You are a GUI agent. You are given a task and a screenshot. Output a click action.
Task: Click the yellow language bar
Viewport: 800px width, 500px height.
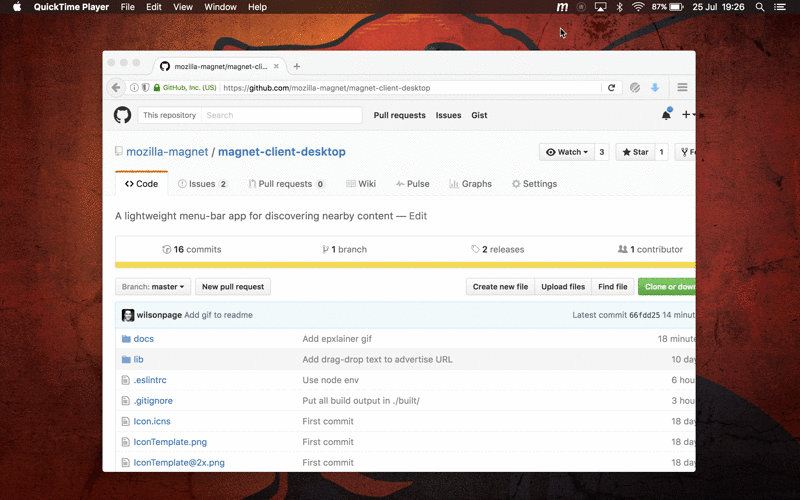click(x=405, y=265)
